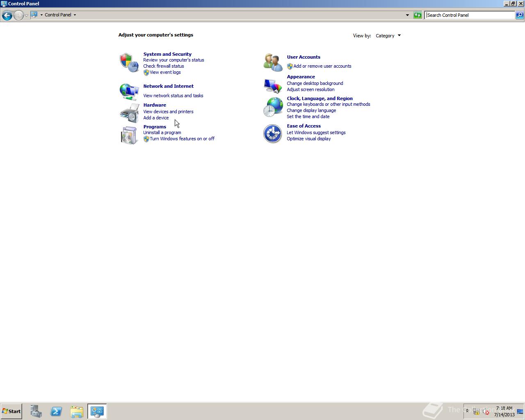Viewport: 525px width, 420px height.
Task: Click Change keyboards or other input methods
Action: pos(329,104)
